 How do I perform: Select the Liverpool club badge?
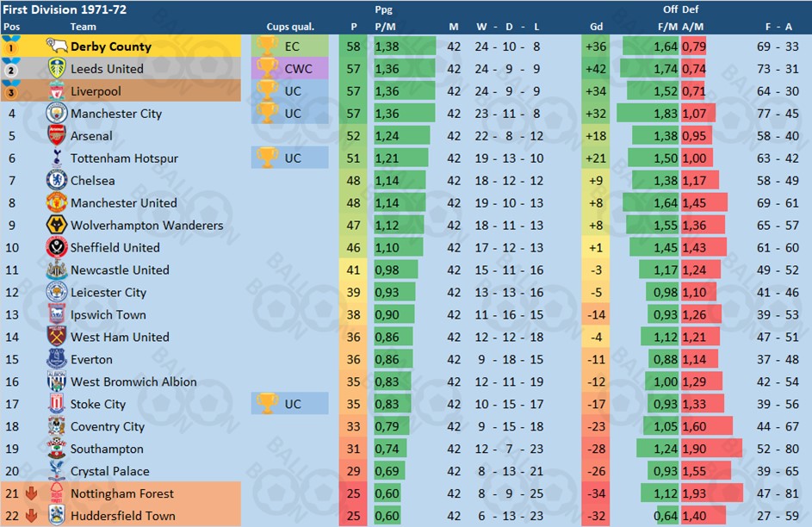click(x=57, y=91)
